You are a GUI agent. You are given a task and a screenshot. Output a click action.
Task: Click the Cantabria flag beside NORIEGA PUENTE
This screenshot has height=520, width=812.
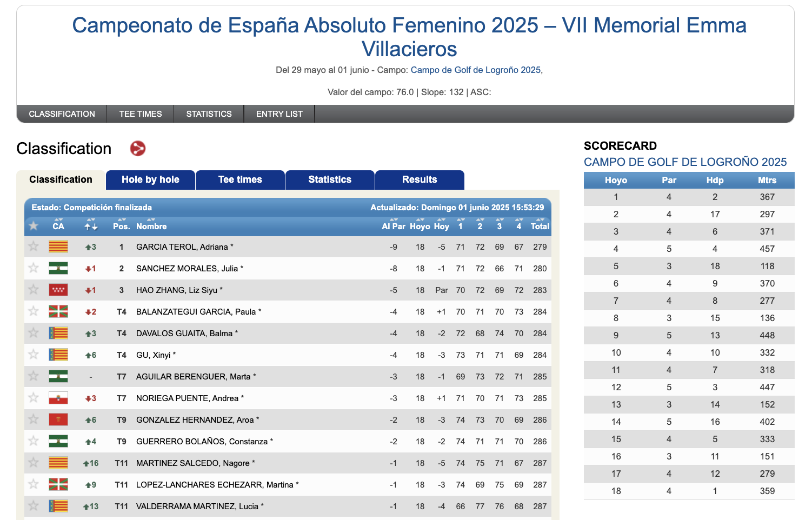tap(58, 398)
